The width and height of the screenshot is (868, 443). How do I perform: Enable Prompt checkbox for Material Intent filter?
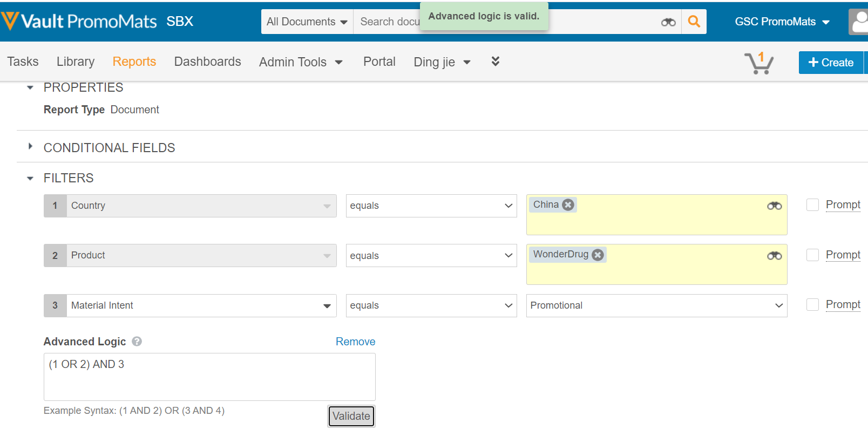812,304
